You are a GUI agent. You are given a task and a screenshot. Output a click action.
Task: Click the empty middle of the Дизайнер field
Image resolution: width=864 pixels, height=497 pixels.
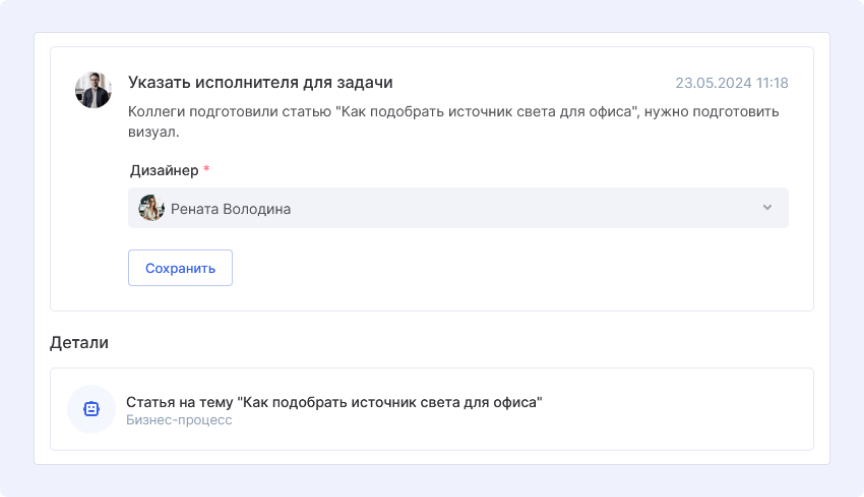pyautogui.click(x=520, y=208)
